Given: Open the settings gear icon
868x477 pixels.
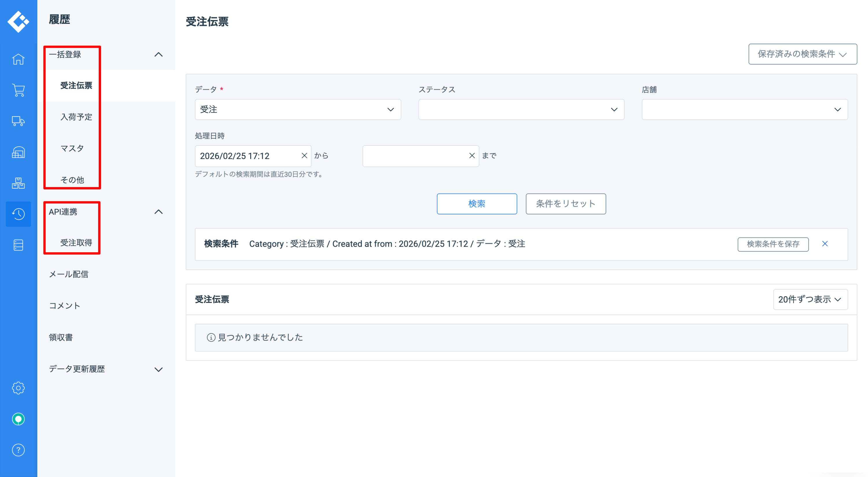Looking at the screenshot, I should [18, 388].
